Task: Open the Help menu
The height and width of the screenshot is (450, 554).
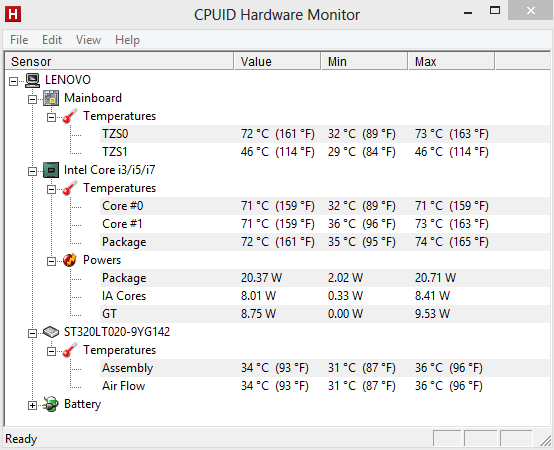Action: [x=127, y=40]
